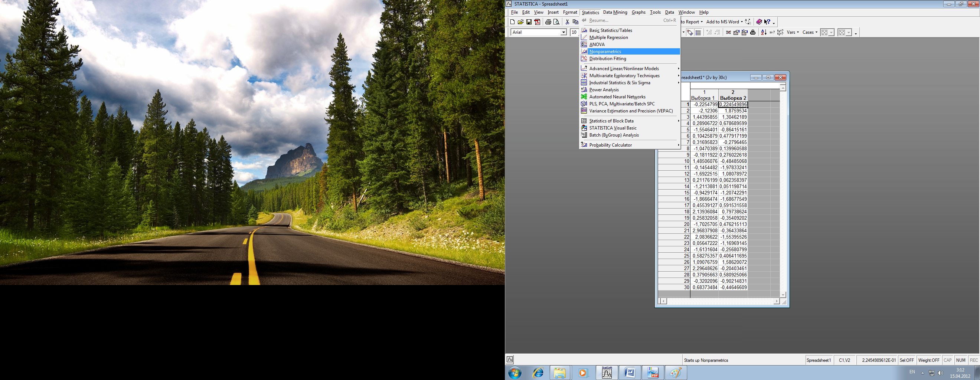Screen dimensions: 980x380
Task: Click cell value -0,44646609 in row 30
Action: pos(733,288)
